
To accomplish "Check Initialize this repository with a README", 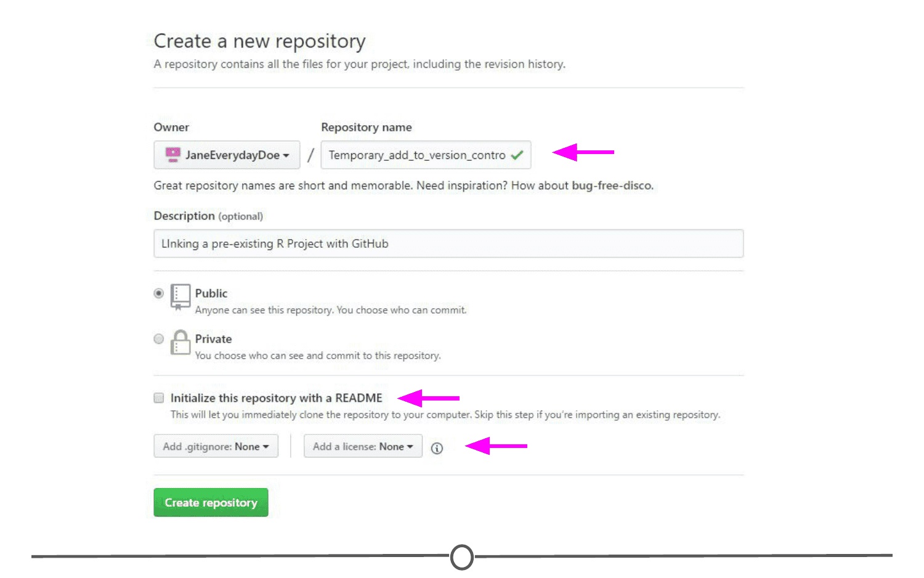I will (159, 398).
